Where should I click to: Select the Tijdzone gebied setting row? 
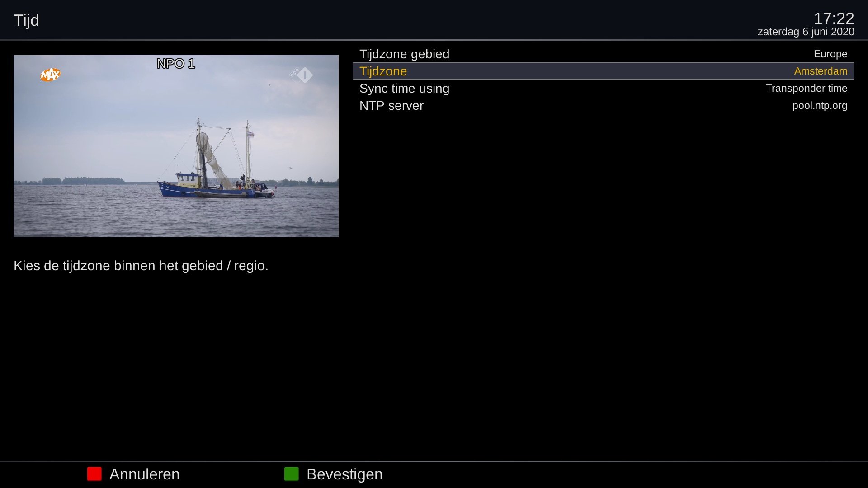(x=404, y=54)
